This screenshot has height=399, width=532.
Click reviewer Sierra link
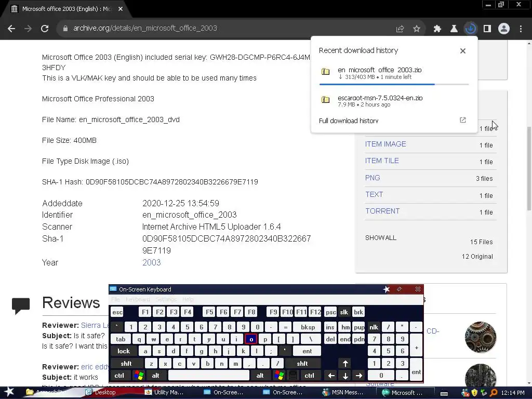tap(95, 325)
